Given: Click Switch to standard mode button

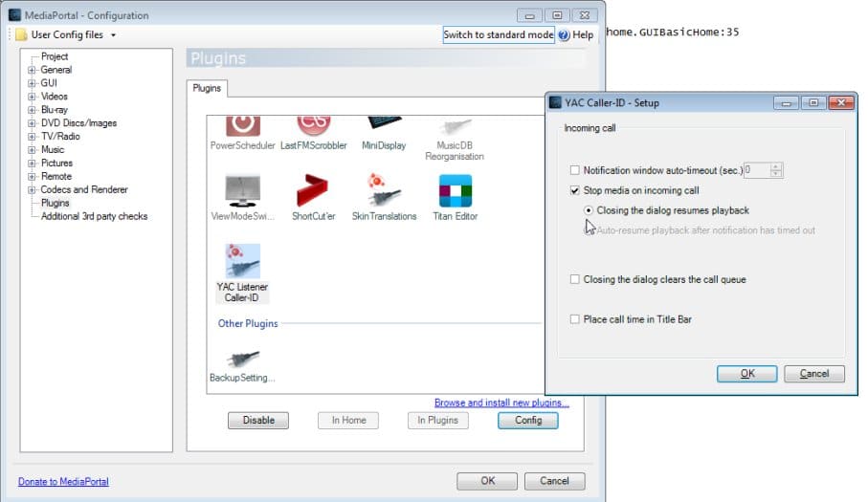Looking at the screenshot, I should [x=499, y=34].
